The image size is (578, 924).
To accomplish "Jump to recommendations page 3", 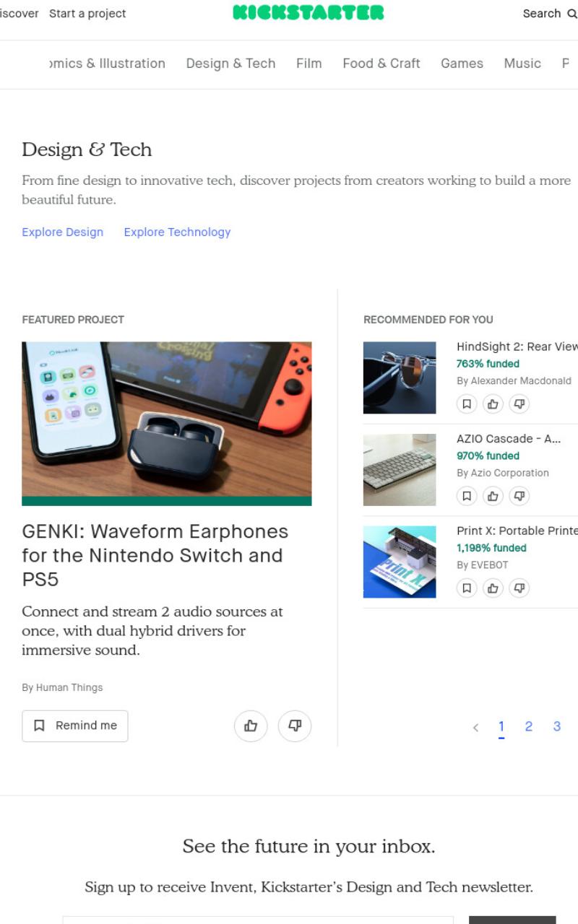I will coord(557,727).
